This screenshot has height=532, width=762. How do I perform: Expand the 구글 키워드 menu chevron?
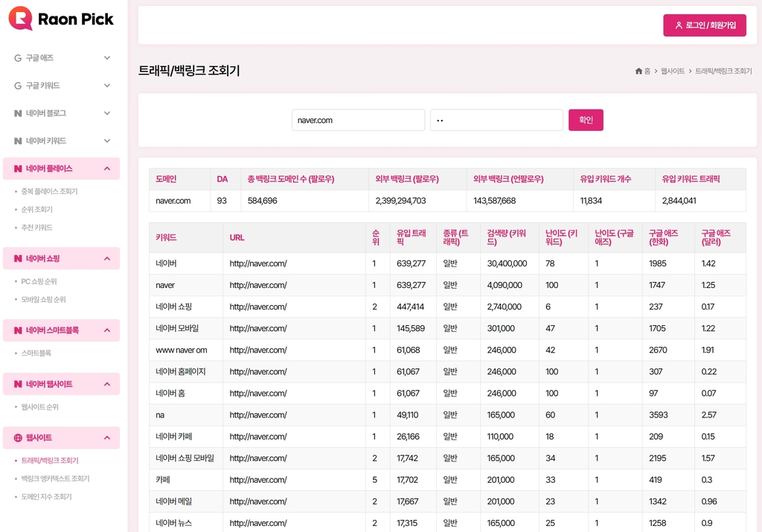(107, 86)
